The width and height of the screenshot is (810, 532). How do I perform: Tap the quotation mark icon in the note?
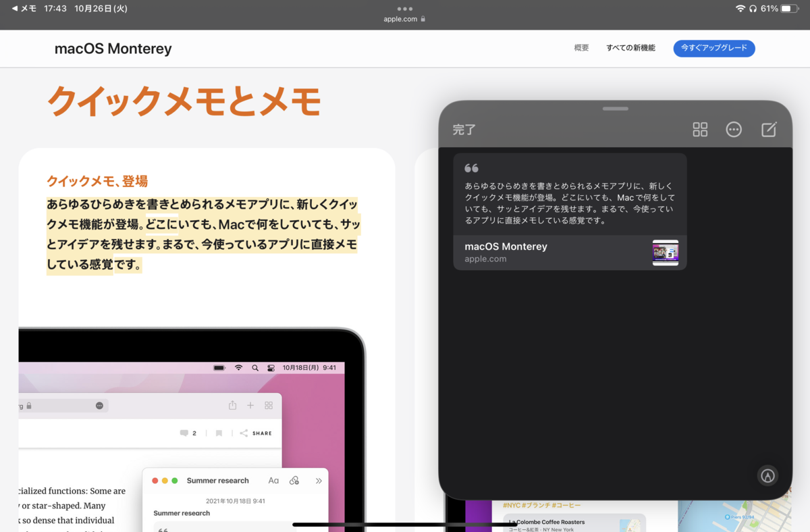pos(471,167)
